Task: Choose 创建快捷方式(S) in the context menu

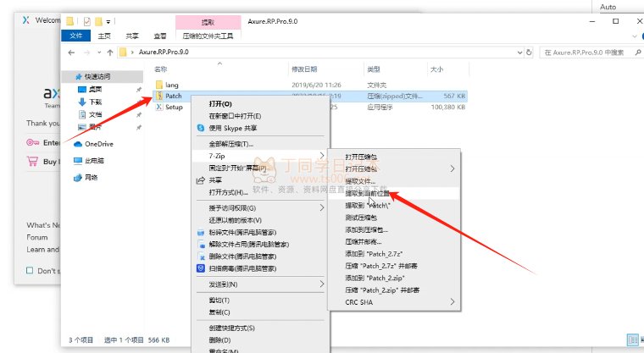Action: click(231, 328)
